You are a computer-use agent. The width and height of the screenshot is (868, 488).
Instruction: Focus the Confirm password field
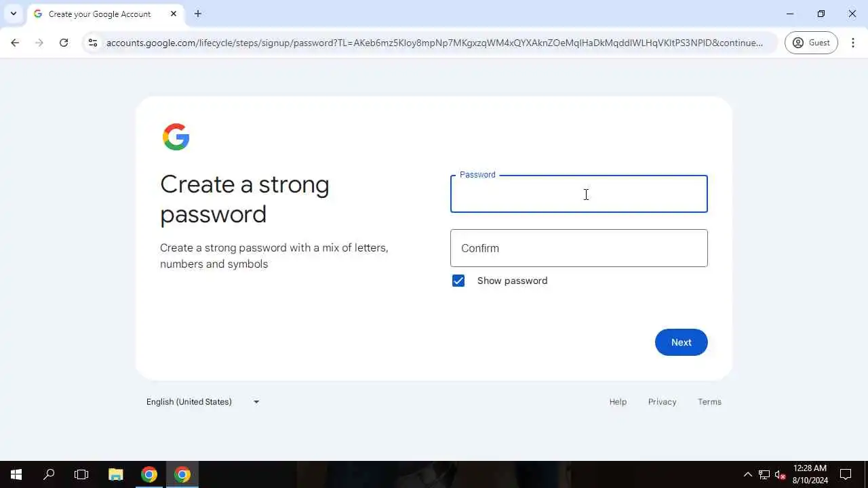coord(579,248)
